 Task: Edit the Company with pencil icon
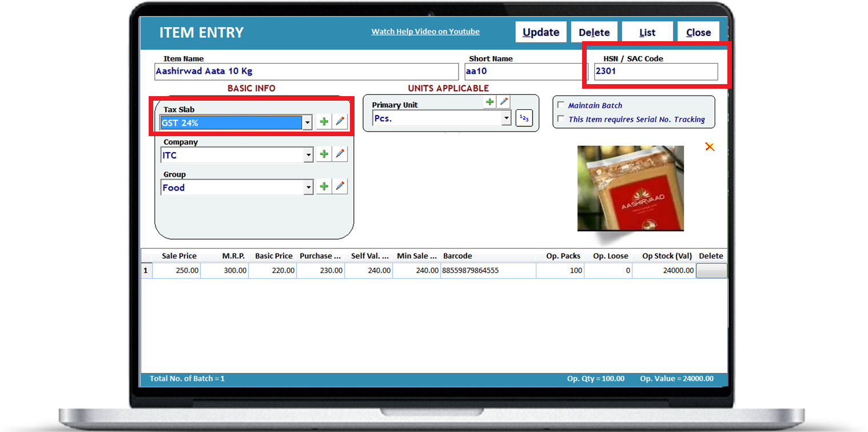pyautogui.click(x=340, y=154)
